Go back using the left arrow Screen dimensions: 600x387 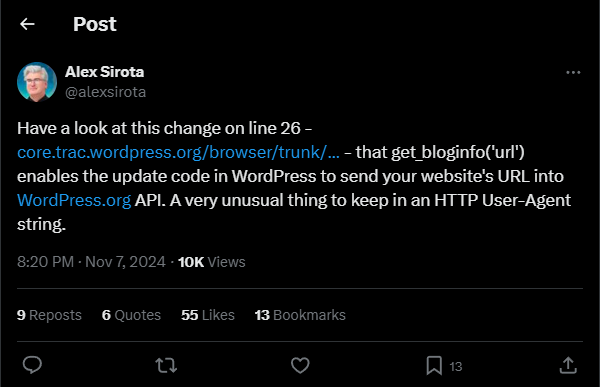click(x=27, y=24)
